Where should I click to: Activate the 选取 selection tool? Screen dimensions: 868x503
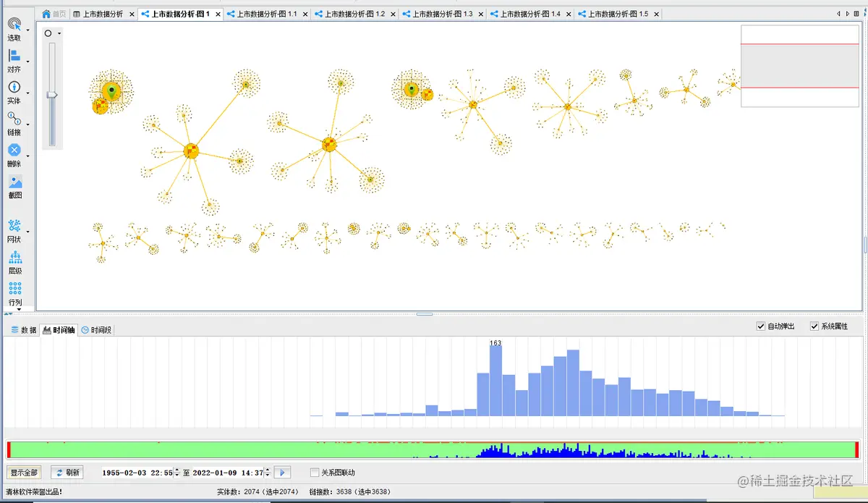click(x=14, y=29)
